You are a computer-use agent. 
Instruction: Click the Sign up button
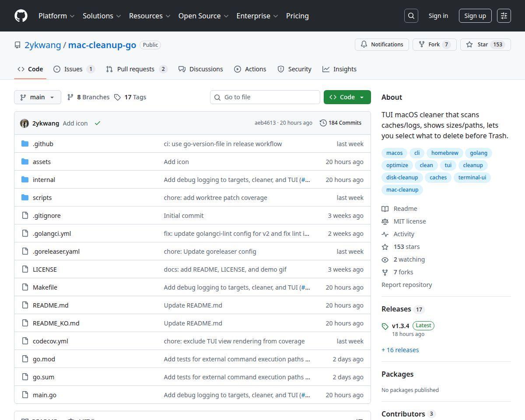point(475,16)
